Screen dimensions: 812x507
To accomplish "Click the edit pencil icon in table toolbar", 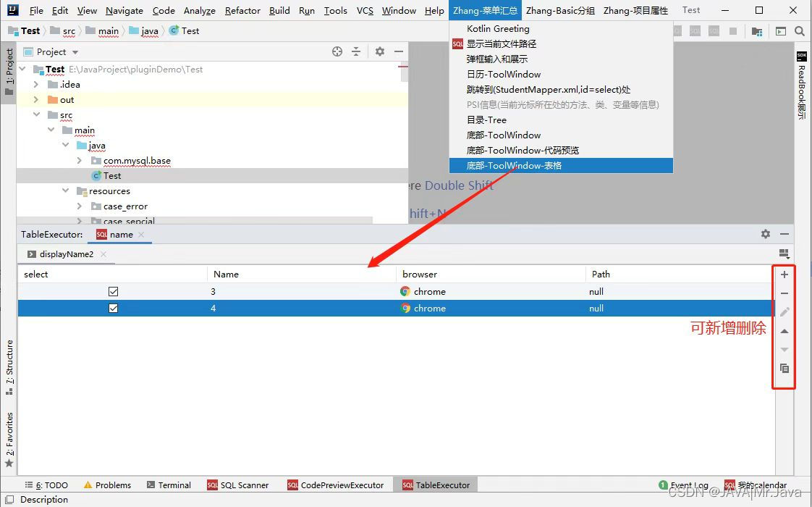I will (x=784, y=311).
